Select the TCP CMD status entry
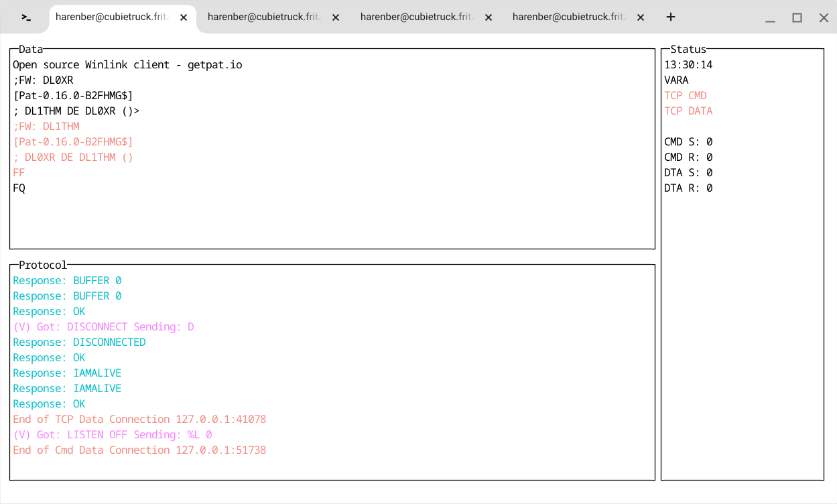This screenshot has height=504, width=837. tap(685, 95)
